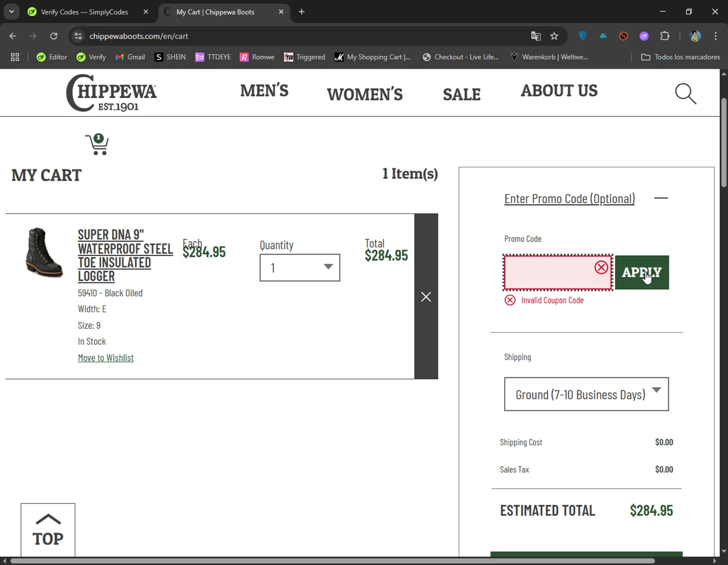Click the vertical page scrollbar thumb
Image resolution: width=728 pixels, height=565 pixels.
coord(724,142)
